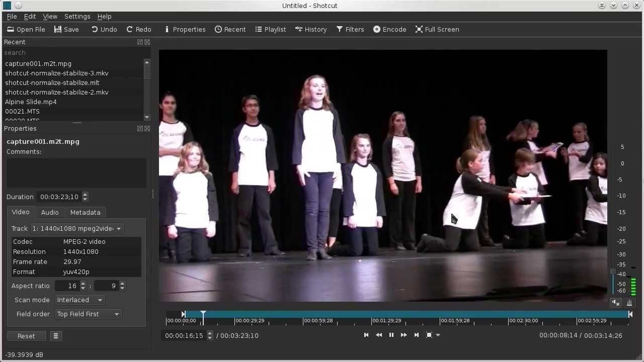Click the in-point marker on the scrub bar

point(184,314)
